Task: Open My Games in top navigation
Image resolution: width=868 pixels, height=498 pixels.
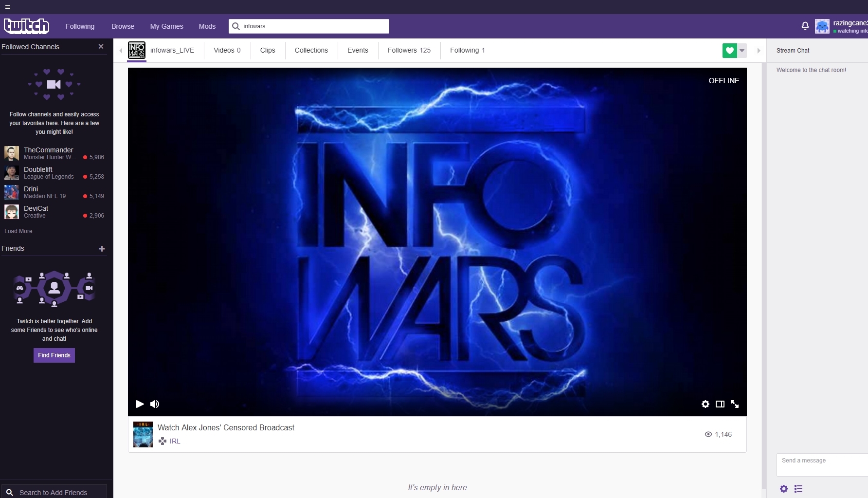Action: point(167,26)
